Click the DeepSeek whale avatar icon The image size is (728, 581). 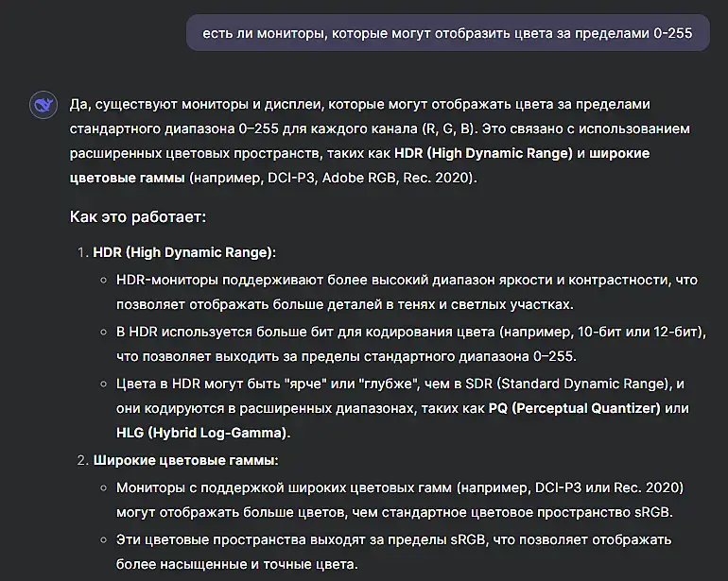(43, 105)
